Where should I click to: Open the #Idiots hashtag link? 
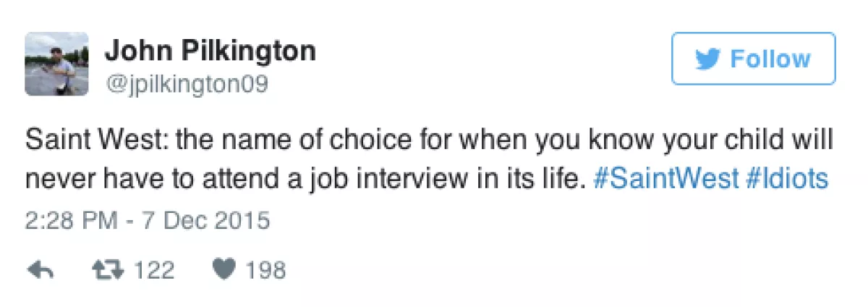(786, 179)
